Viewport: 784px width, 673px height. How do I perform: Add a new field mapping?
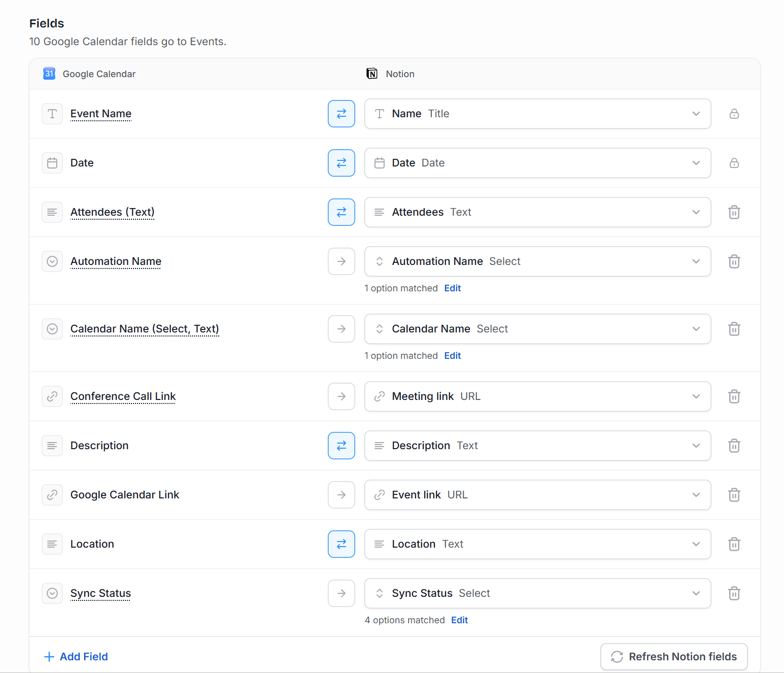[x=76, y=657]
